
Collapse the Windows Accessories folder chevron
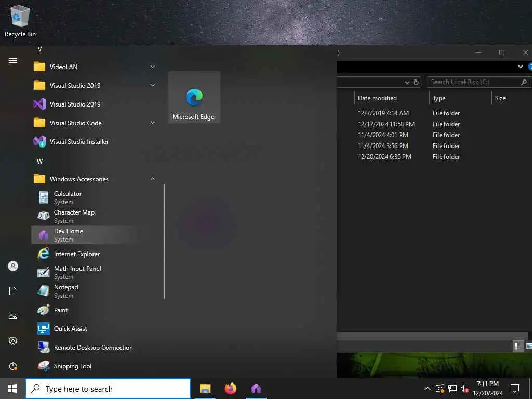pos(153,179)
